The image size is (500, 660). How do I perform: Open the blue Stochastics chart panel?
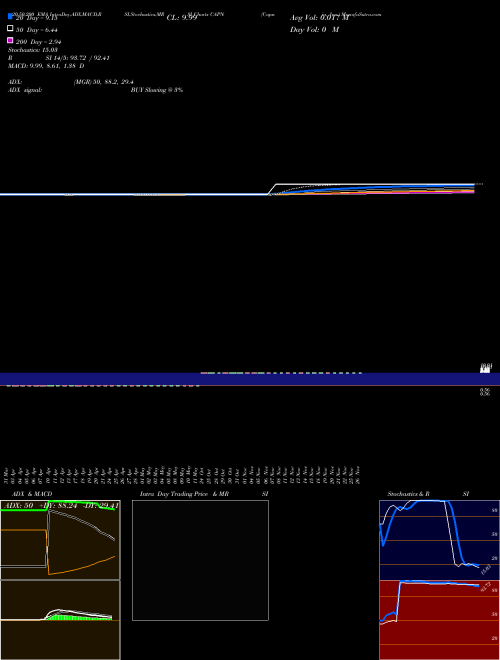click(439, 540)
